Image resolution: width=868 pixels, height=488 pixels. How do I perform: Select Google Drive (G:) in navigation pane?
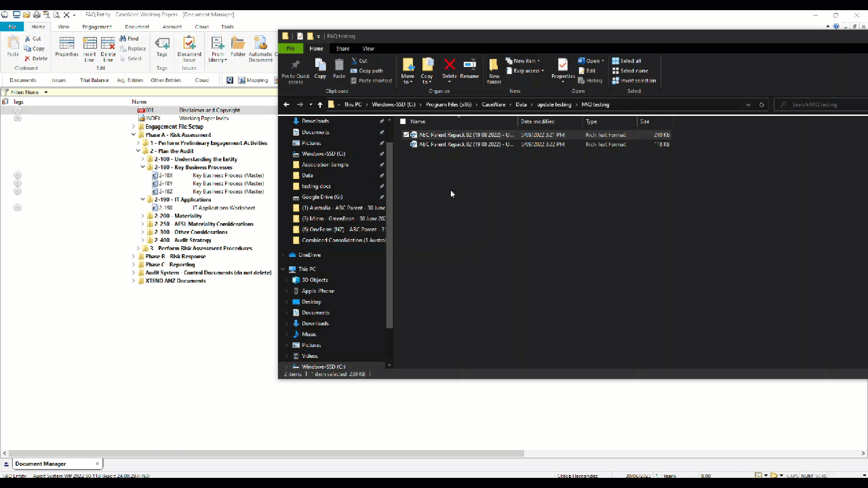coord(322,197)
